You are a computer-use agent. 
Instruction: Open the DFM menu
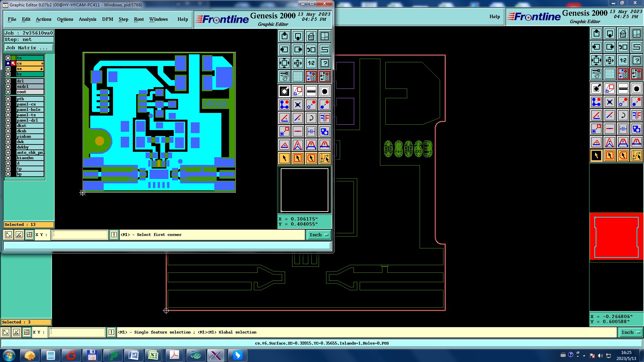point(107,19)
